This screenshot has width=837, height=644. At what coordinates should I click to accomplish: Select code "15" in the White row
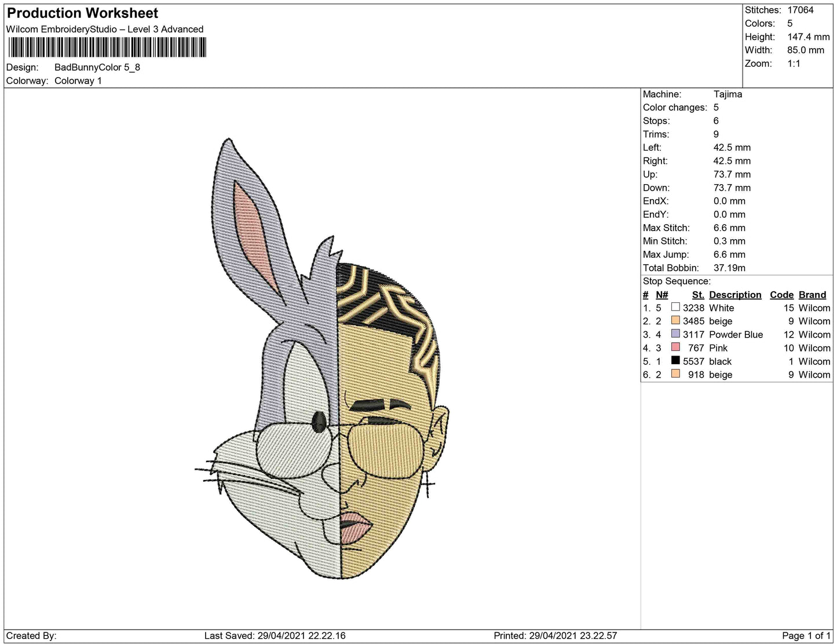click(x=788, y=308)
